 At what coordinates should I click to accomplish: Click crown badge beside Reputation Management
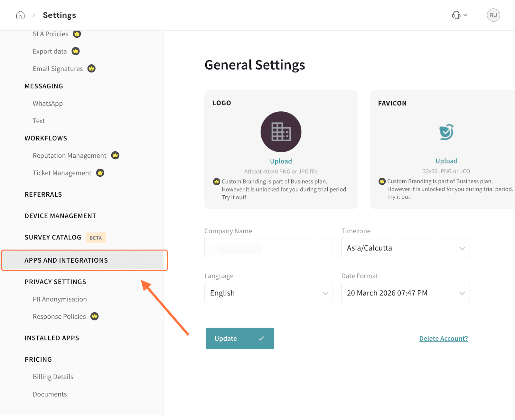115,155
